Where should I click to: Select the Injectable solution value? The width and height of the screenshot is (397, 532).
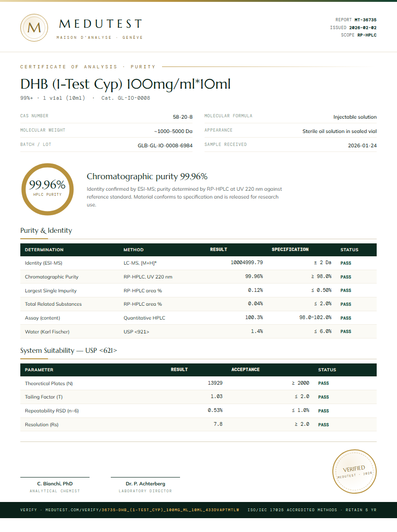point(355,117)
